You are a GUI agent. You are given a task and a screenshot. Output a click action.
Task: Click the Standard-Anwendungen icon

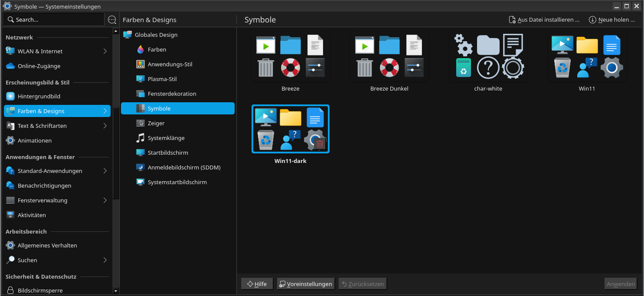coord(10,171)
